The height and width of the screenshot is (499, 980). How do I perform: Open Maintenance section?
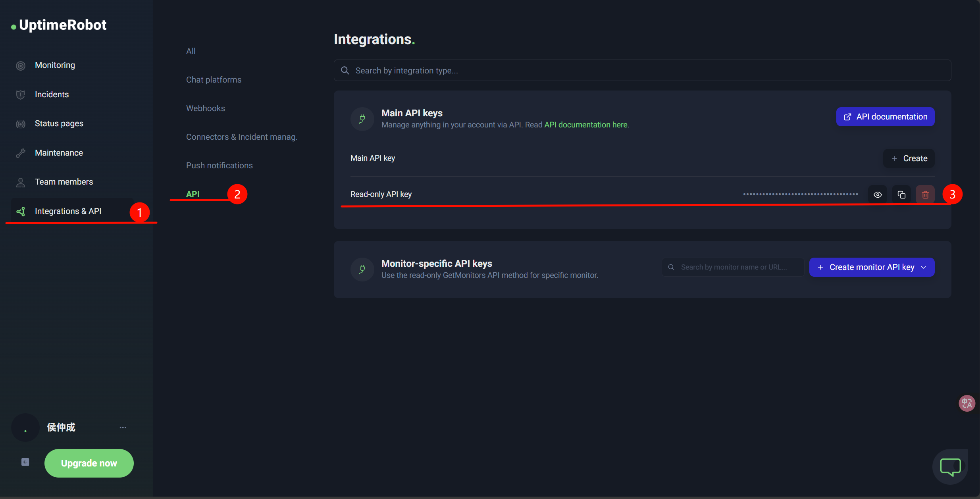(x=59, y=153)
